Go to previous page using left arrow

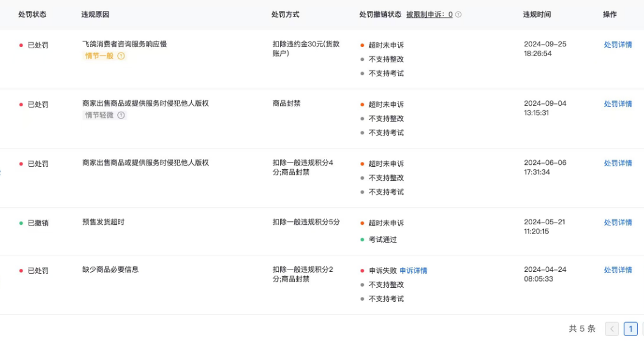(x=612, y=329)
